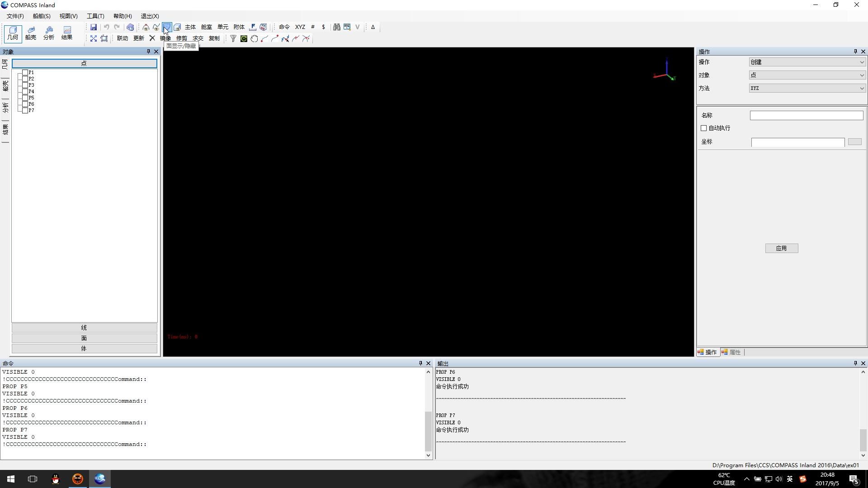Click the delete X toolbar icon
The image size is (868, 488).
pos(152,38)
